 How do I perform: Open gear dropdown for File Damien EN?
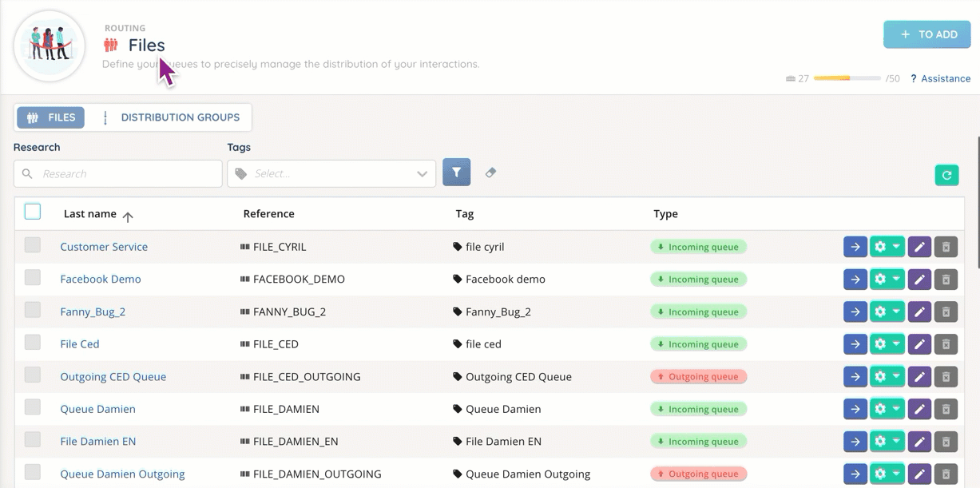(887, 442)
